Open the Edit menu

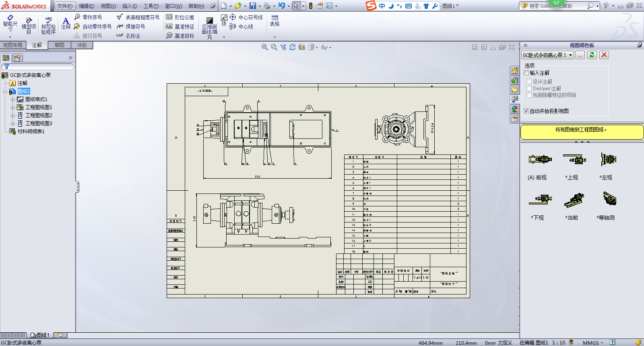pos(86,6)
